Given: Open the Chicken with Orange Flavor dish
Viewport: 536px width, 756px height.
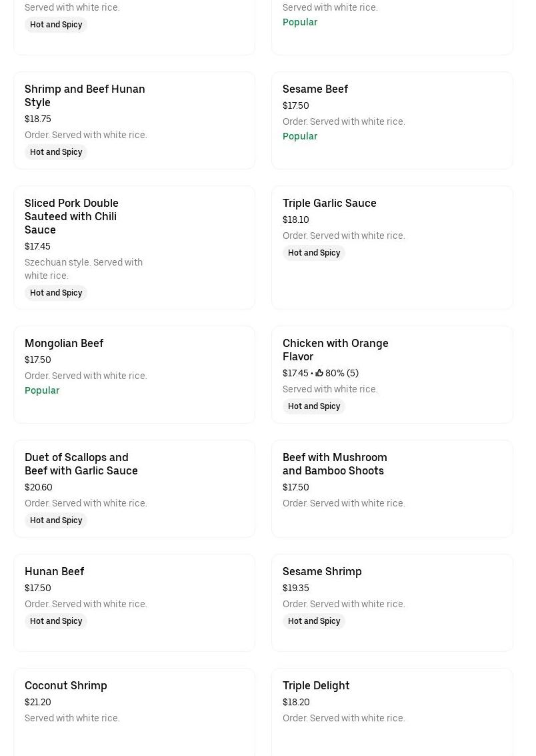Looking at the screenshot, I should coord(335,350).
